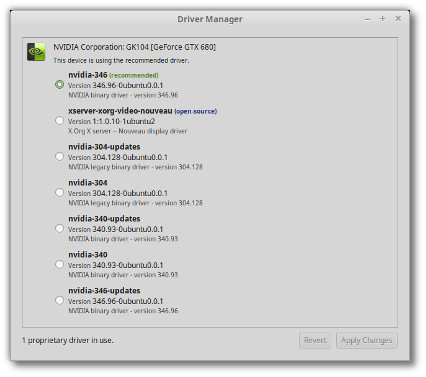Click 'X.Org X server – Nouveau display driver' text
This screenshot has height=377, width=426.
(x=128, y=131)
